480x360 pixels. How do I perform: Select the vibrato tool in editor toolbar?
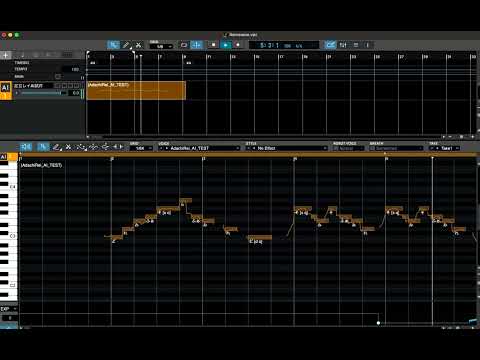[105, 147]
